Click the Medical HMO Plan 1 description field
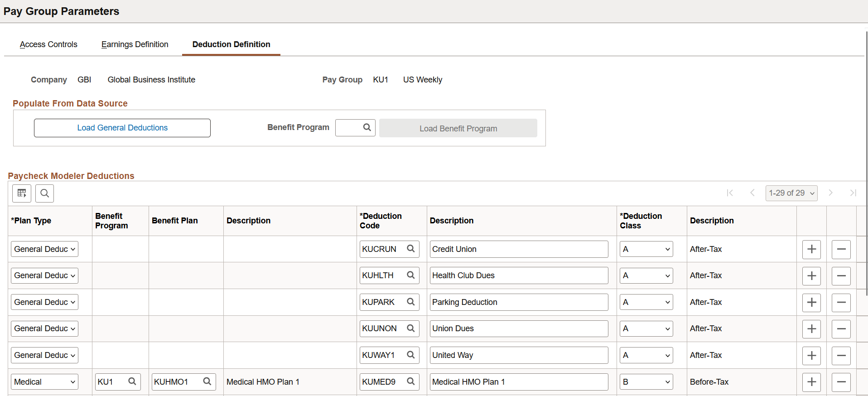This screenshot has height=396, width=868. point(519,382)
